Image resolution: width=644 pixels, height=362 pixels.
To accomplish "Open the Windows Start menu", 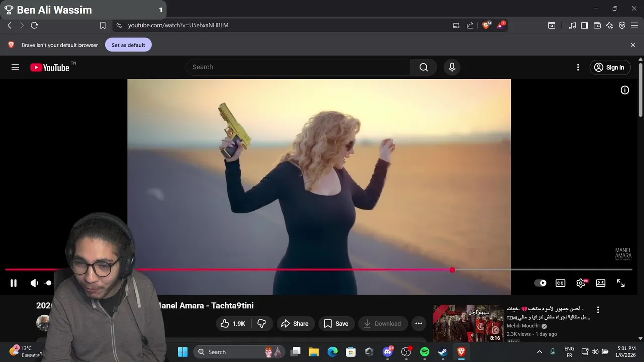I will pos(183,352).
